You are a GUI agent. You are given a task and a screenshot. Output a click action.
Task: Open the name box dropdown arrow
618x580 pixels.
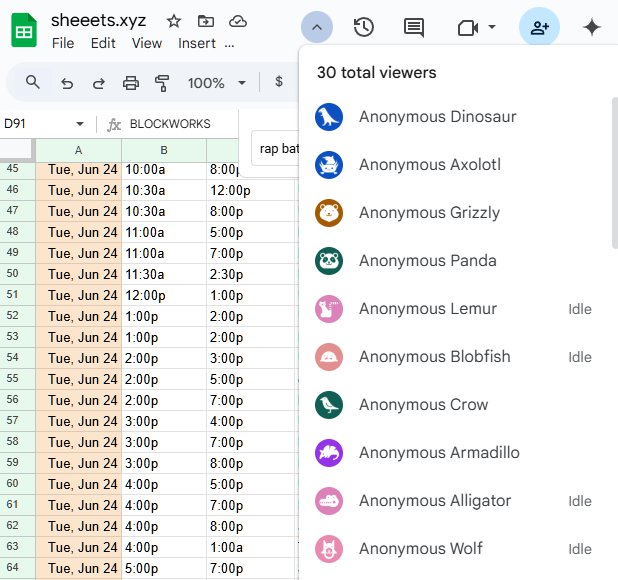click(80, 124)
